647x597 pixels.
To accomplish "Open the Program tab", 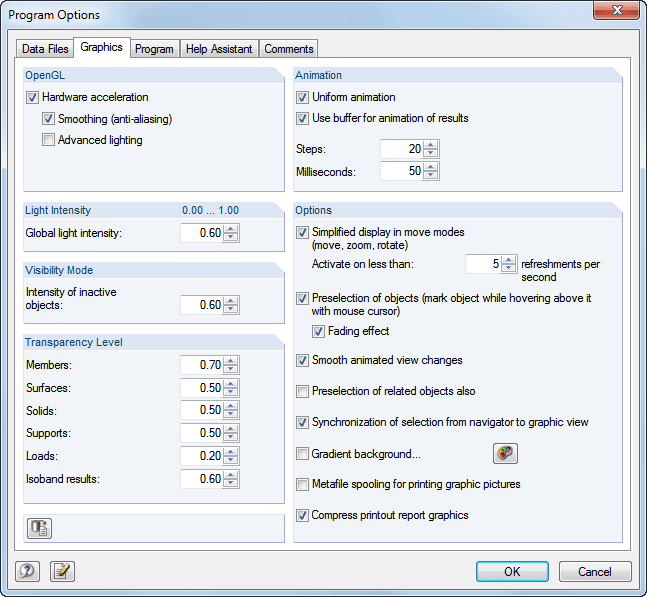I will [154, 49].
